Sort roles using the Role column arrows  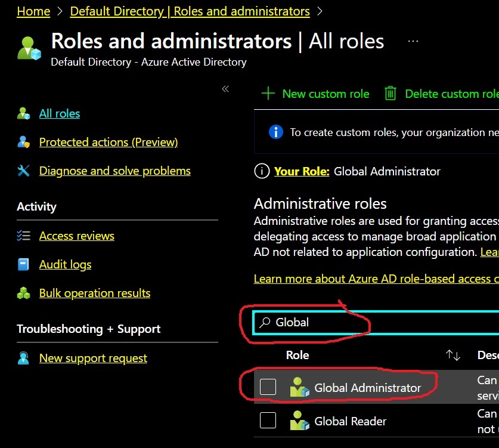pyautogui.click(x=453, y=355)
